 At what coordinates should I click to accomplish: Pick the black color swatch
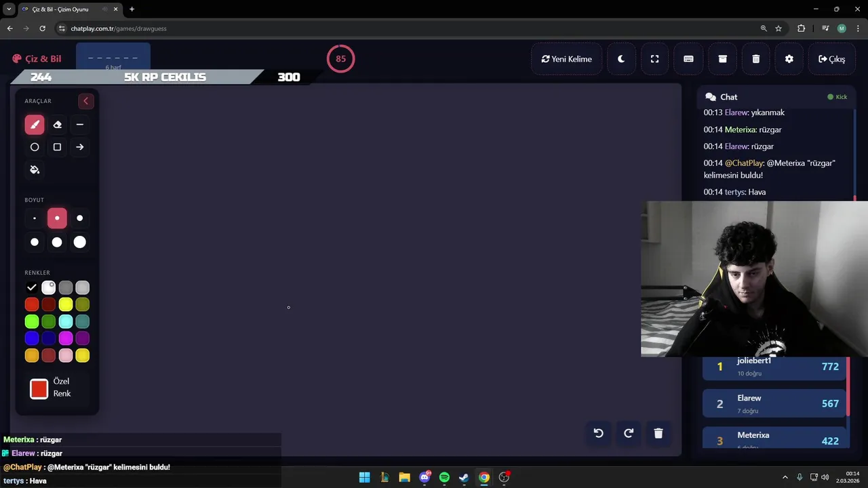click(x=32, y=288)
